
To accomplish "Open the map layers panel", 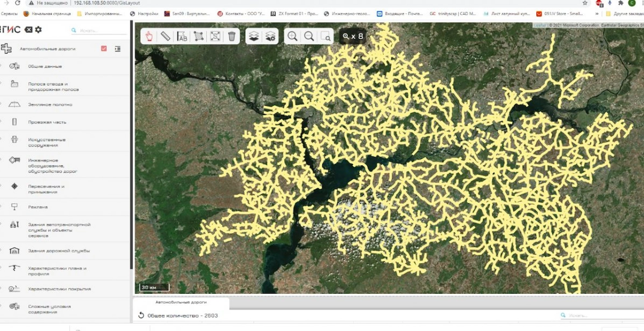I will point(254,36).
